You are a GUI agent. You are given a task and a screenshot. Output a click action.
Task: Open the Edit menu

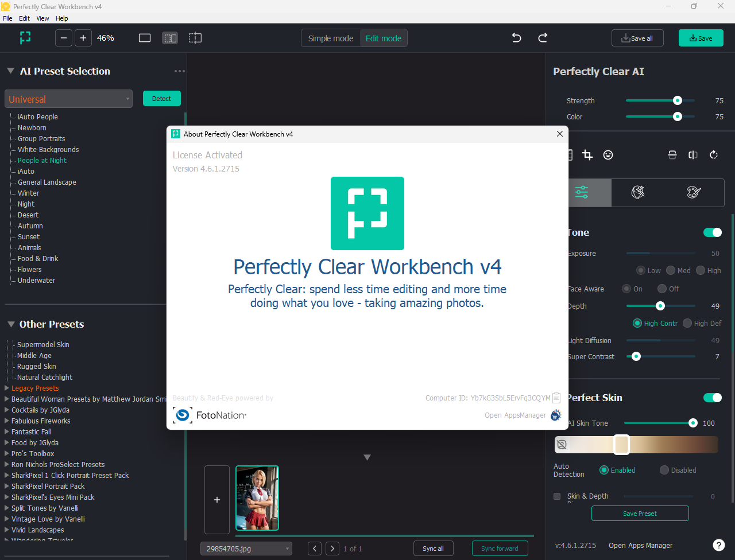tap(24, 18)
